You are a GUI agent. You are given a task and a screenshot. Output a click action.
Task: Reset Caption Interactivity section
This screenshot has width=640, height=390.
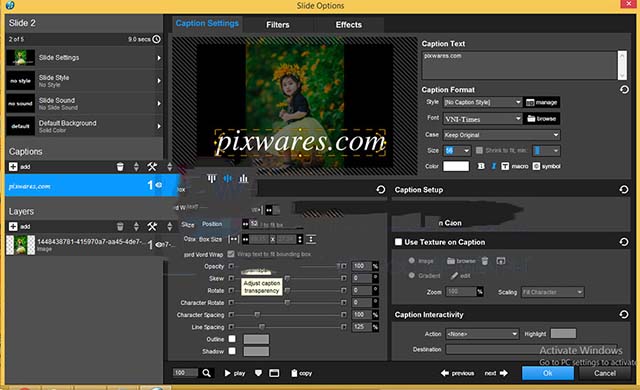click(624, 314)
